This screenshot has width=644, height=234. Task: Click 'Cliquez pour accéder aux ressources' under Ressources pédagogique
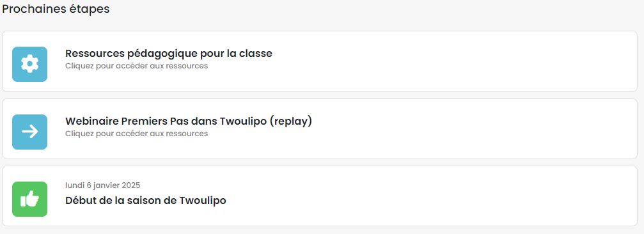pyautogui.click(x=136, y=66)
